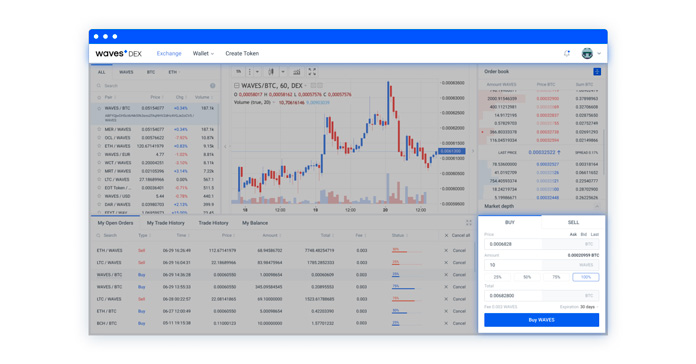Click the order Price input field

point(542,244)
